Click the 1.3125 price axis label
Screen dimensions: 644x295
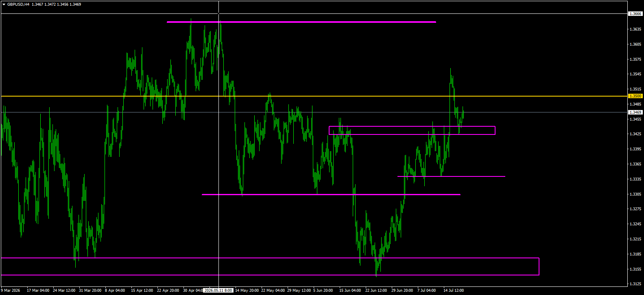[x=635, y=284]
